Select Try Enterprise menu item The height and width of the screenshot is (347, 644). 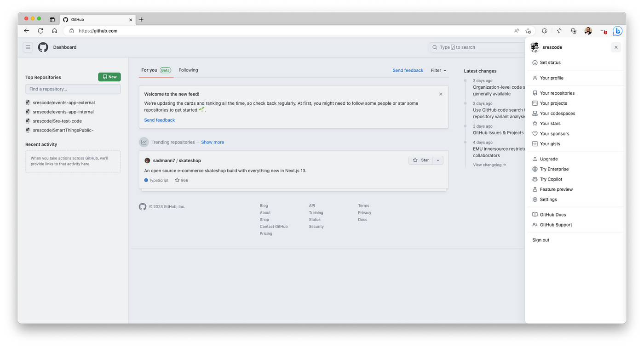574,169
